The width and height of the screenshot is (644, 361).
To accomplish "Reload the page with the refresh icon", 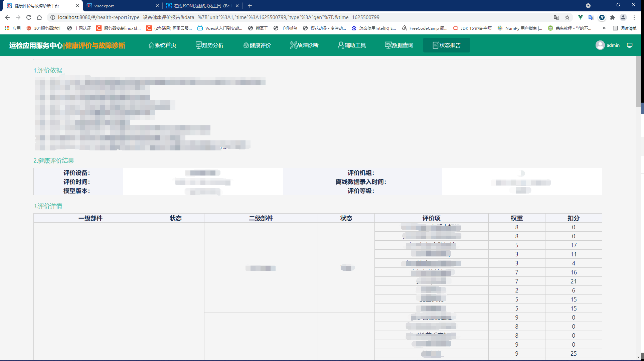I will [x=29, y=17].
